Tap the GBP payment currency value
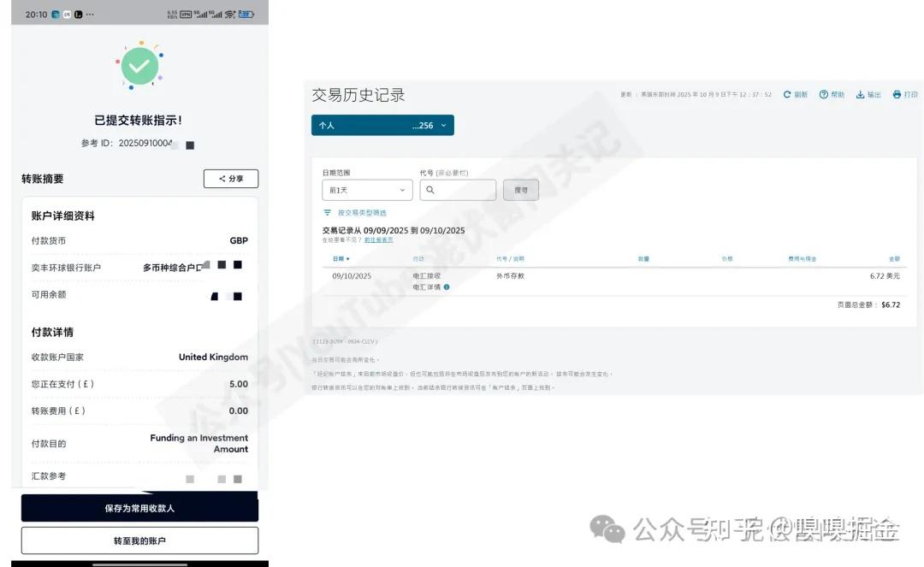The height and width of the screenshot is (567, 924). tap(239, 240)
